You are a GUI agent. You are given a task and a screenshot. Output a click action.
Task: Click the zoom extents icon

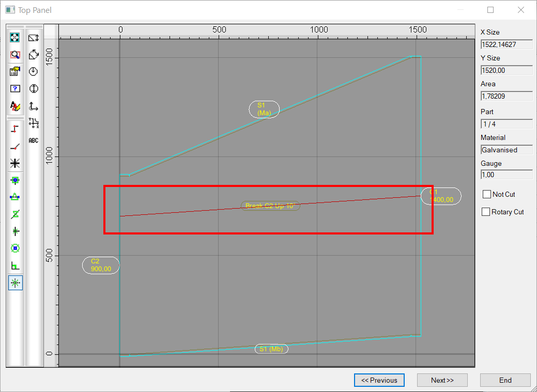point(14,37)
